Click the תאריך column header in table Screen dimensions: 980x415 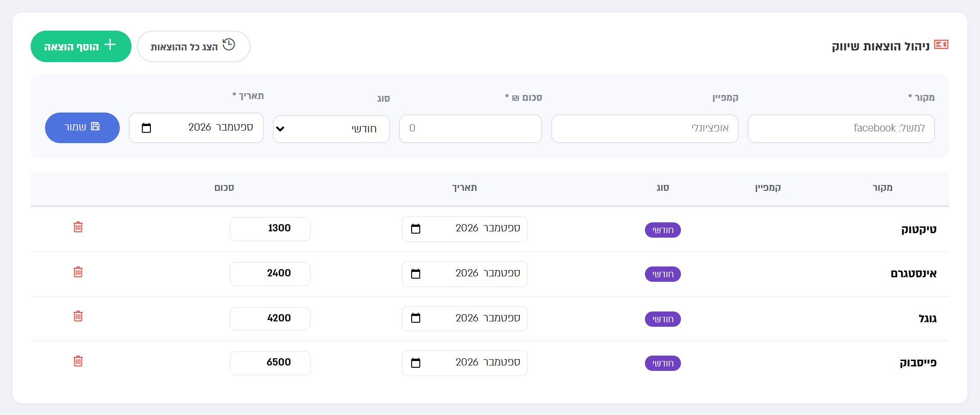pyautogui.click(x=465, y=188)
